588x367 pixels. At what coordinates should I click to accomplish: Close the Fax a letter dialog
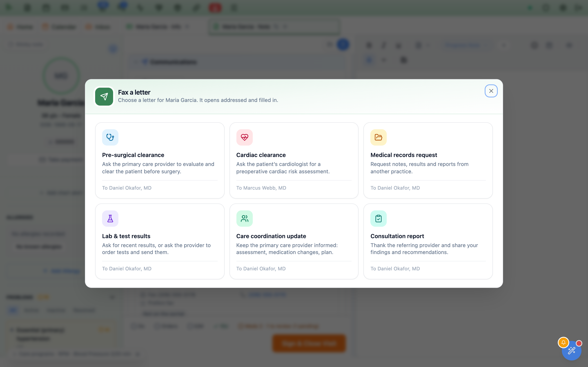click(491, 91)
